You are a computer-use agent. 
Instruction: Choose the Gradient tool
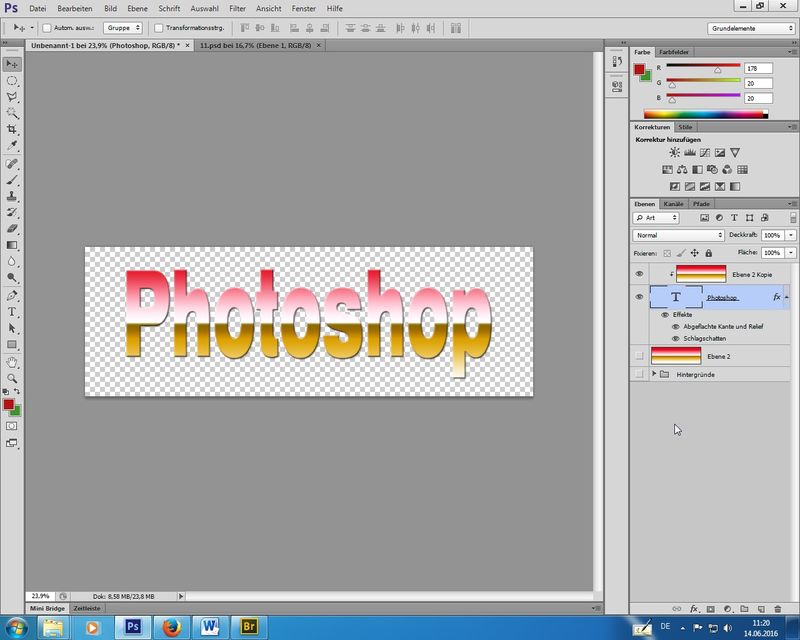coord(12,245)
